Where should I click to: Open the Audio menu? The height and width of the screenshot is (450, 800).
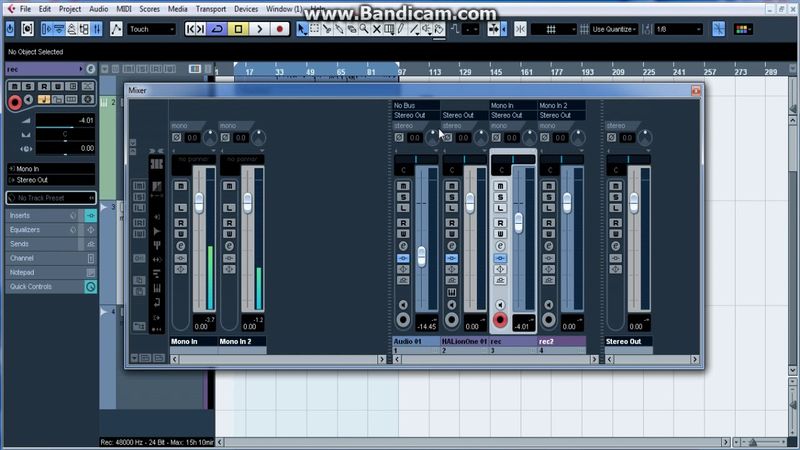[x=98, y=9]
